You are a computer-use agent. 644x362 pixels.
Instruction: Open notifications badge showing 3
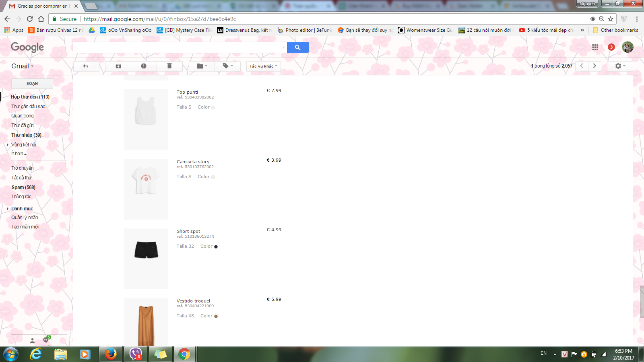click(x=611, y=47)
